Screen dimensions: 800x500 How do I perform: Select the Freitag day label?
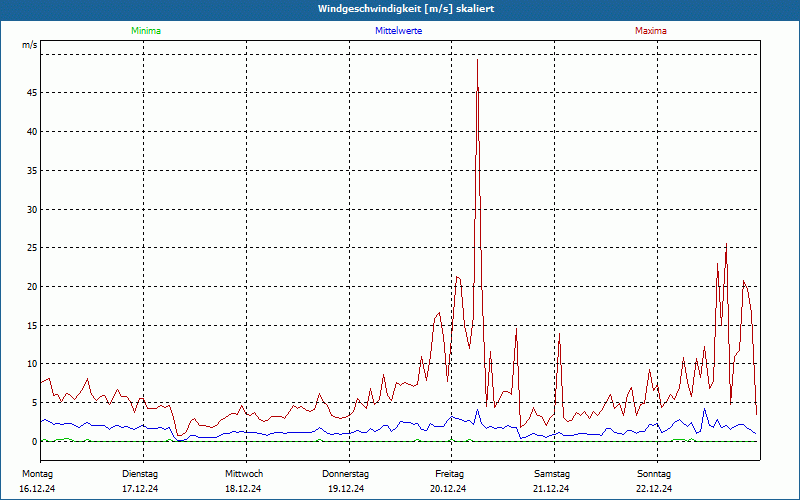click(x=449, y=473)
